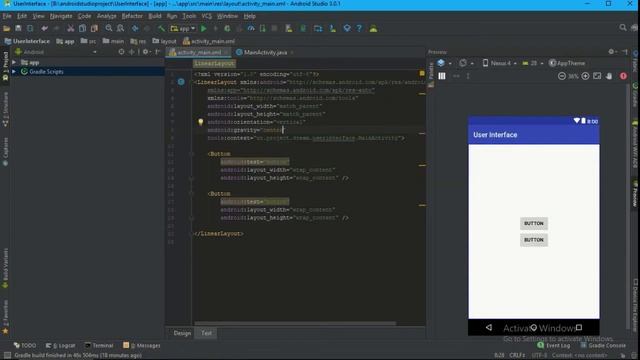Click the Paste toolbar icon
640x360 pixels.
94,29
